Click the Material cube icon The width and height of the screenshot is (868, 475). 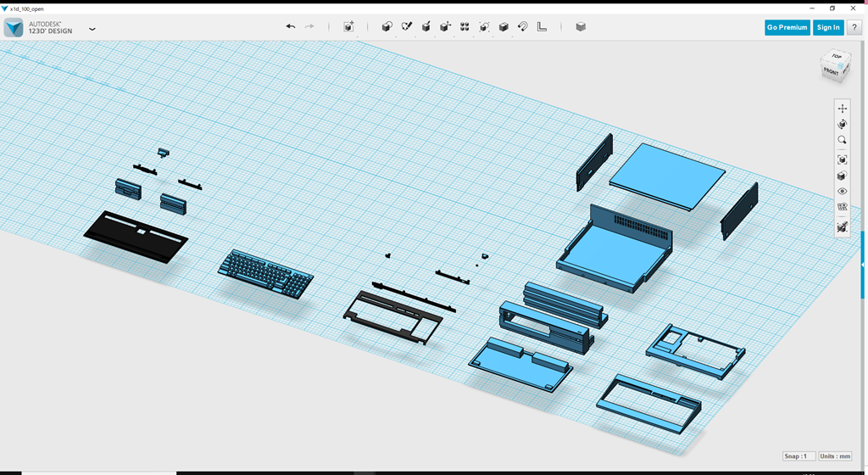(x=581, y=27)
